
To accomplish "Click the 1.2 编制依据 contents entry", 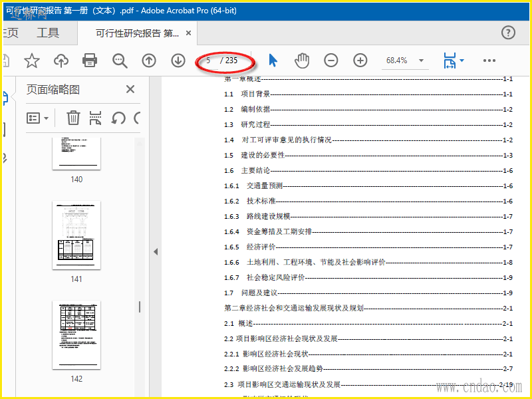I will pyautogui.click(x=368, y=109).
